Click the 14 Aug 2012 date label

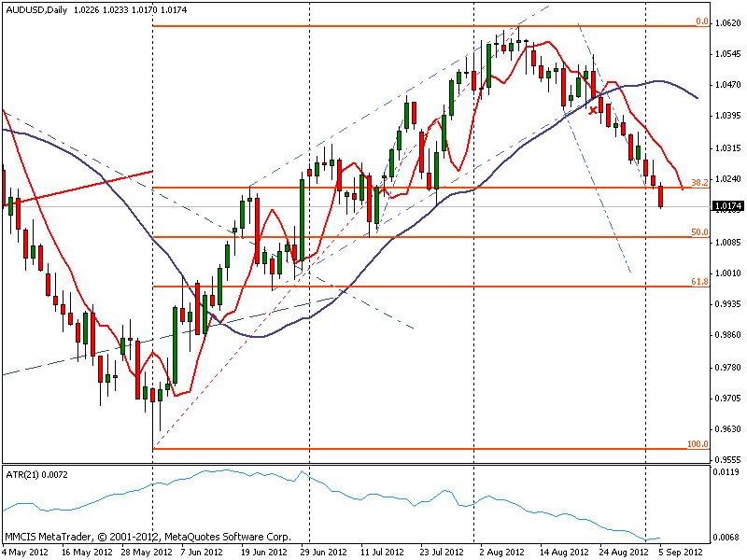click(x=564, y=553)
